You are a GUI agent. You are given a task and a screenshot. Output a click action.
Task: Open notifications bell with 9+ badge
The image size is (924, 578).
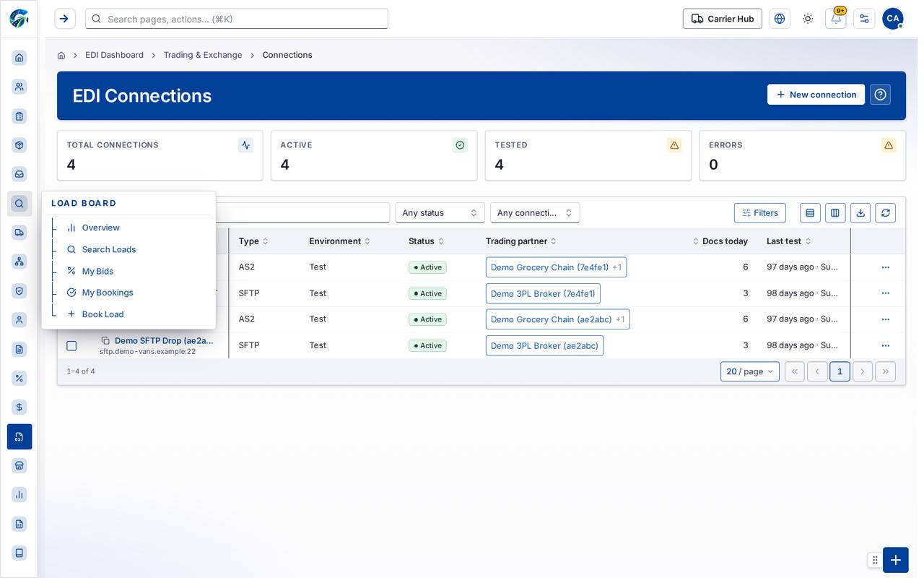pos(836,19)
